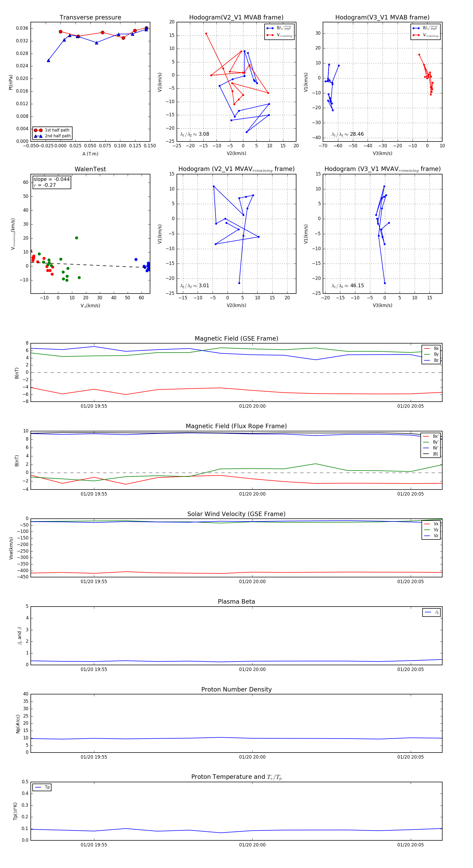The height and width of the screenshot is (868, 473).
Task: Click the "Proton Number Density" title
Action: point(236,689)
